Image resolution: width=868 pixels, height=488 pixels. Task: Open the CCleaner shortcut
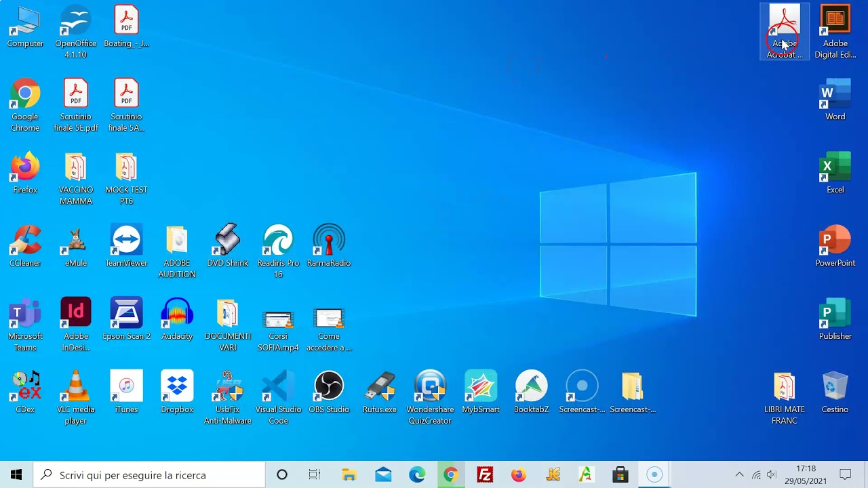point(25,247)
